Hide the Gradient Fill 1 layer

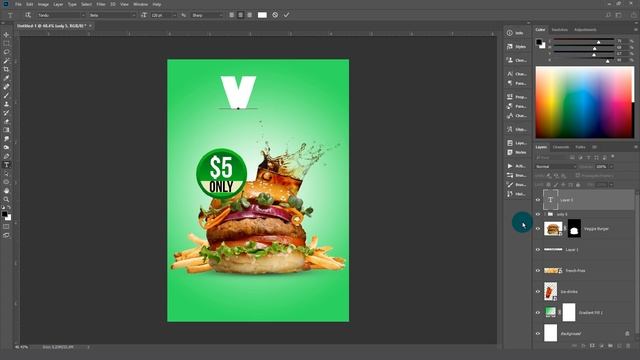538,313
